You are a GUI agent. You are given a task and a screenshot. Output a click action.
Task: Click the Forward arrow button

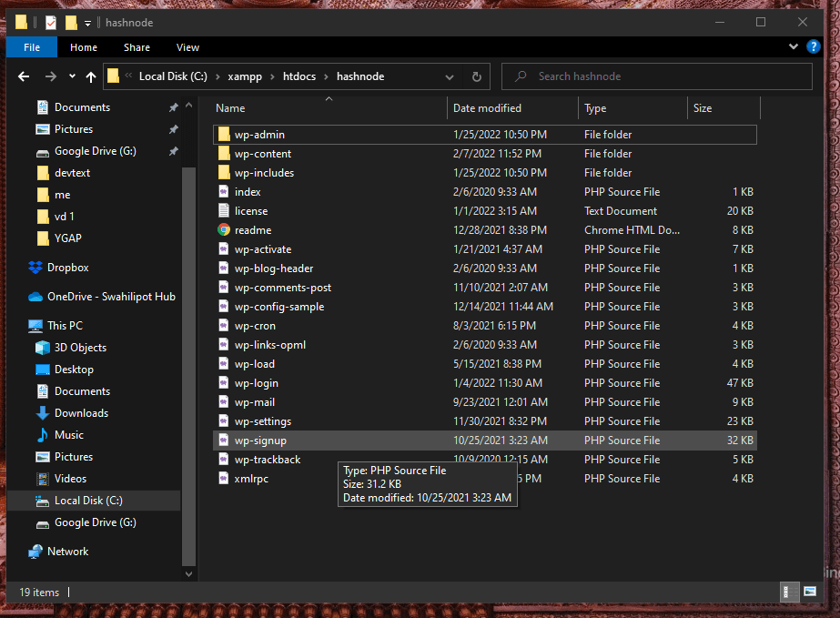[50, 76]
